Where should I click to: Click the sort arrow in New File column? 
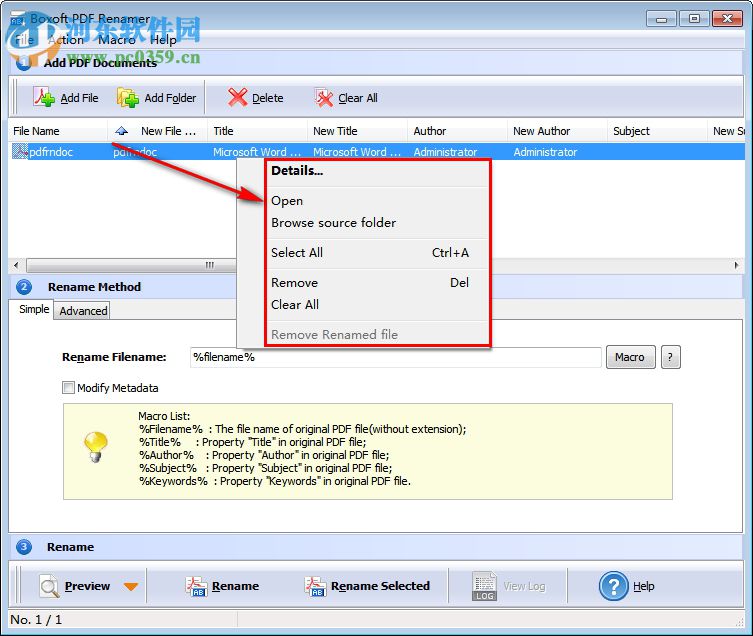pyautogui.click(x=121, y=131)
